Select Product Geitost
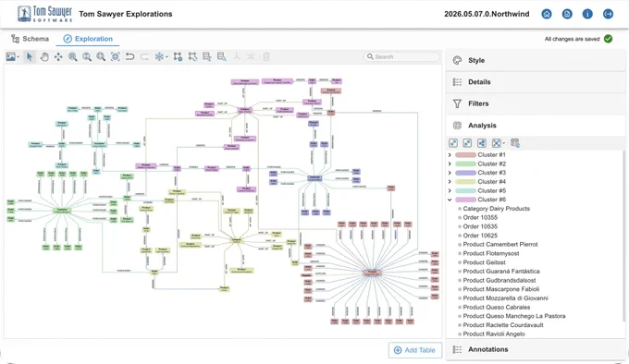This screenshot has width=629, height=364. tap(484, 262)
